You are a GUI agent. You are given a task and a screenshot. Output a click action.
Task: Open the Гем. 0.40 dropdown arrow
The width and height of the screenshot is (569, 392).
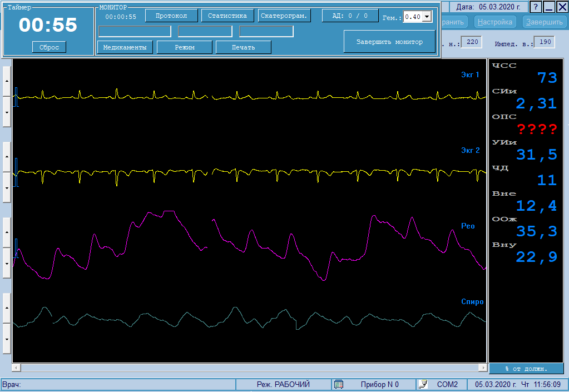(x=427, y=17)
